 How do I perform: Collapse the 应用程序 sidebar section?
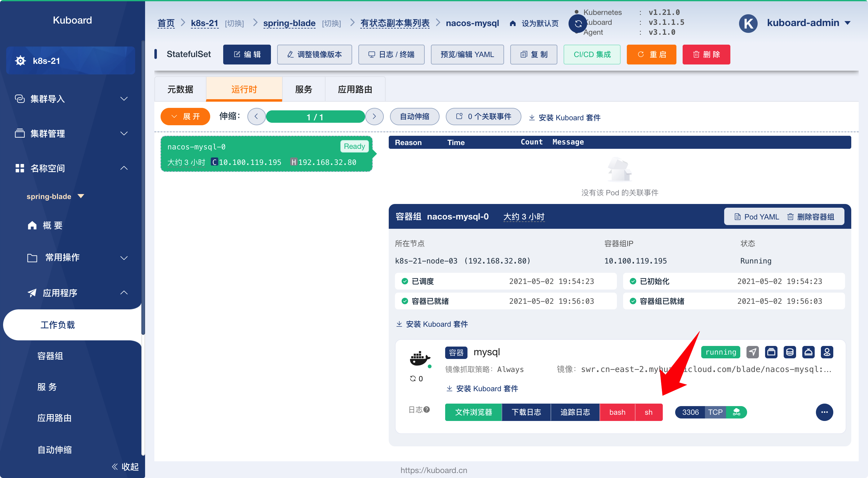[124, 293]
